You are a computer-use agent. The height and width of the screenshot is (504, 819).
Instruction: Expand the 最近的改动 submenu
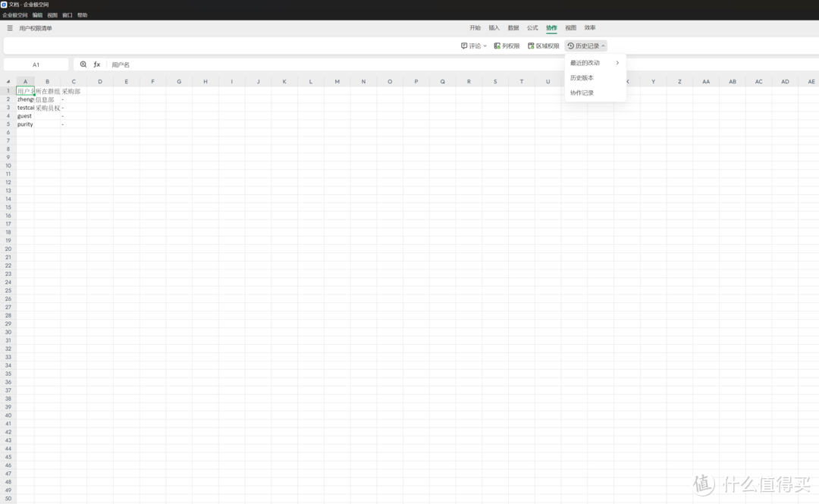(x=595, y=63)
